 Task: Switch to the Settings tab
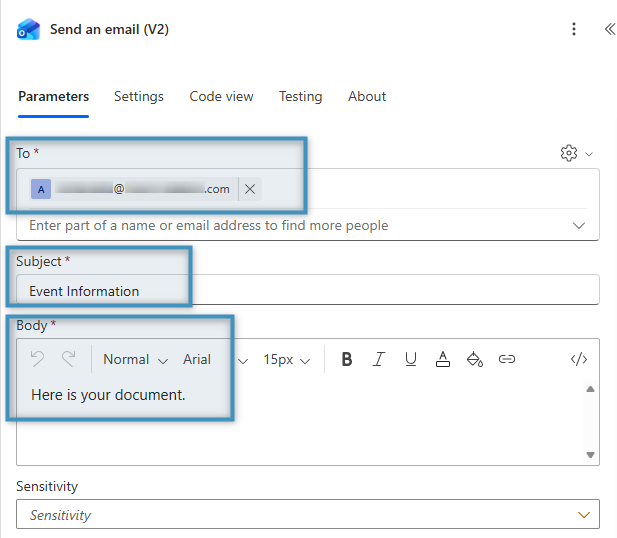(139, 96)
